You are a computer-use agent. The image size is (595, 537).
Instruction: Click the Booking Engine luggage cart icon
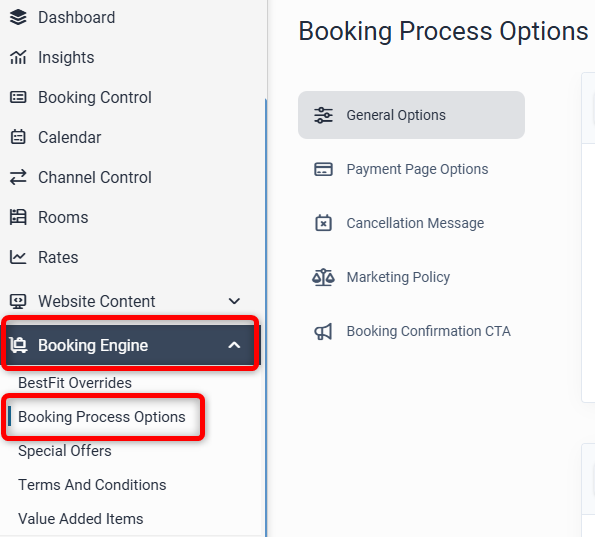tap(18, 345)
